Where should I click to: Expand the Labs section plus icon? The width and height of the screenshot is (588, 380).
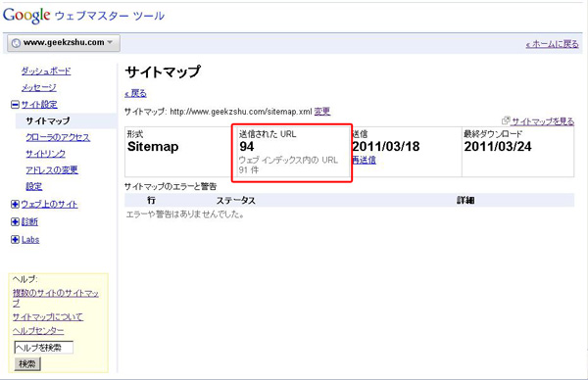[x=15, y=240]
